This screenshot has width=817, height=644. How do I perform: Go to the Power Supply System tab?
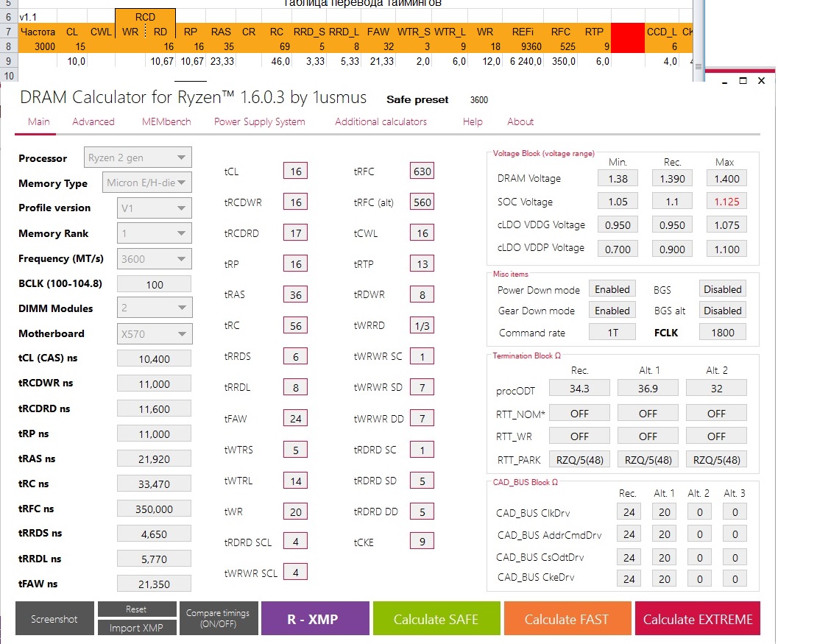click(x=260, y=121)
